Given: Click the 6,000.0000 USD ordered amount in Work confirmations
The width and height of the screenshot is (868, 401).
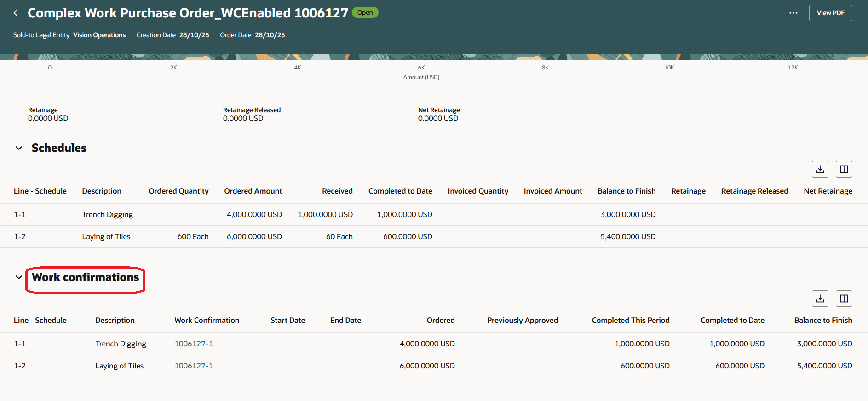Looking at the screenshot, I should point(427,366).
